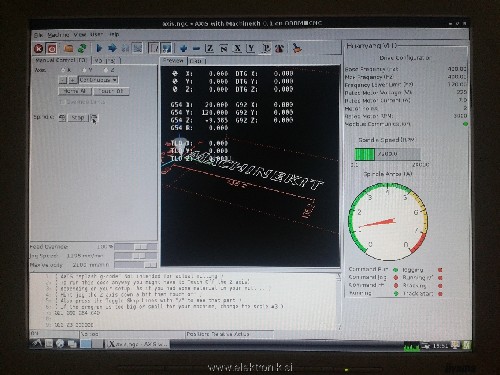Switch to the perspective view P icon
Image resolution: width=500 pixels, height=375 pixels.
click(266, 49)
